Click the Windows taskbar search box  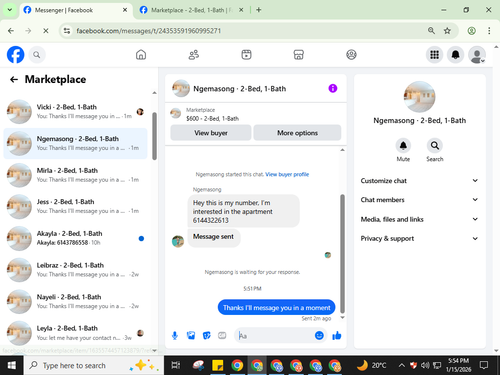(94, 365)
